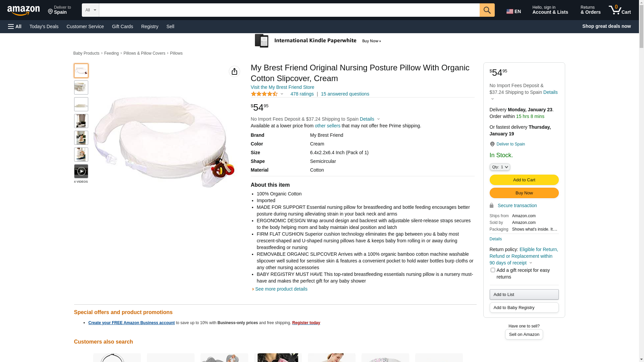Open the All hamburger menu
The height and width of the screenshot is (362, 644).
coord(15,26)
